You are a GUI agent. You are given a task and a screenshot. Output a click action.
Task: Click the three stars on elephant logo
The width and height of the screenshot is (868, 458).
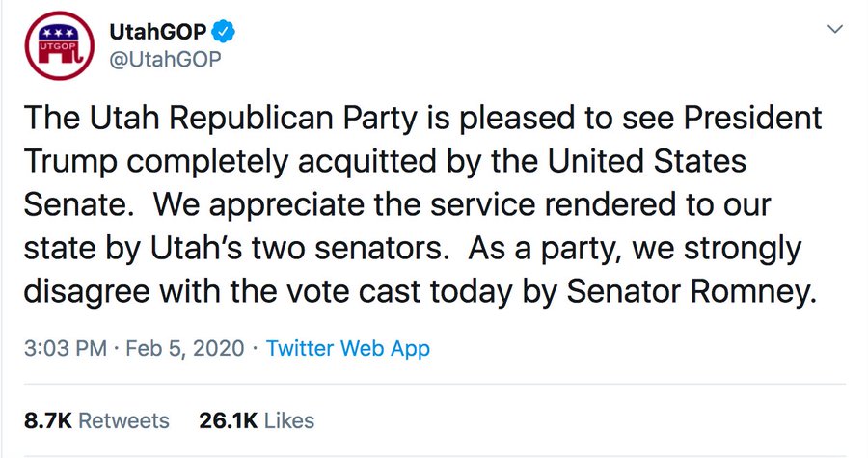coord(59,33)
